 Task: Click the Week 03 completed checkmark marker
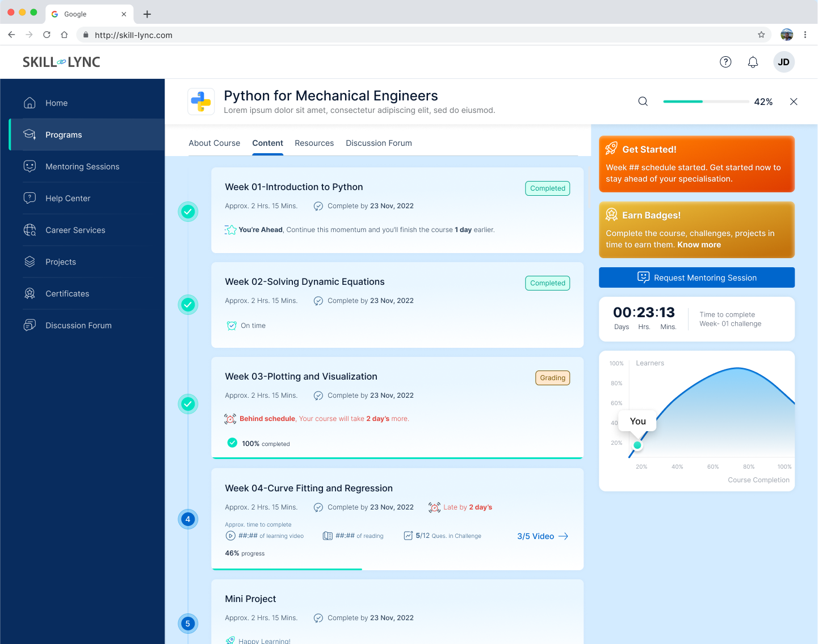(x=188, y=404)
